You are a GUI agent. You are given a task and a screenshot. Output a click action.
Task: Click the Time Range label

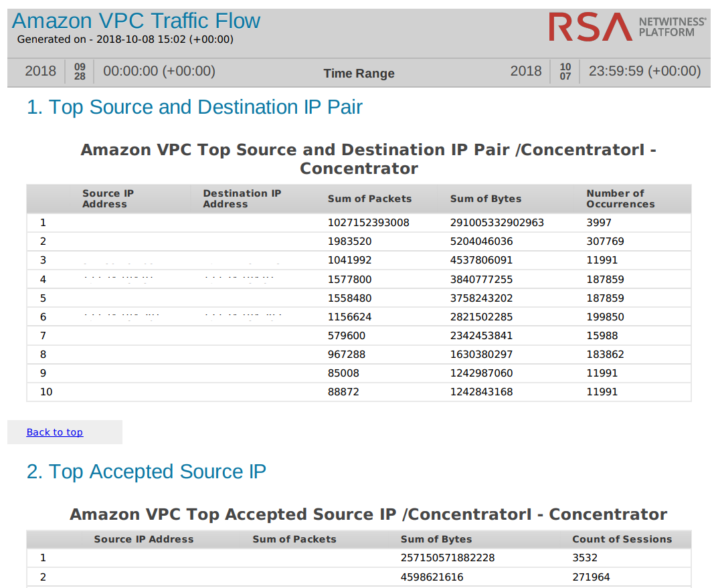pyautogui.click(x=359, y=74)
